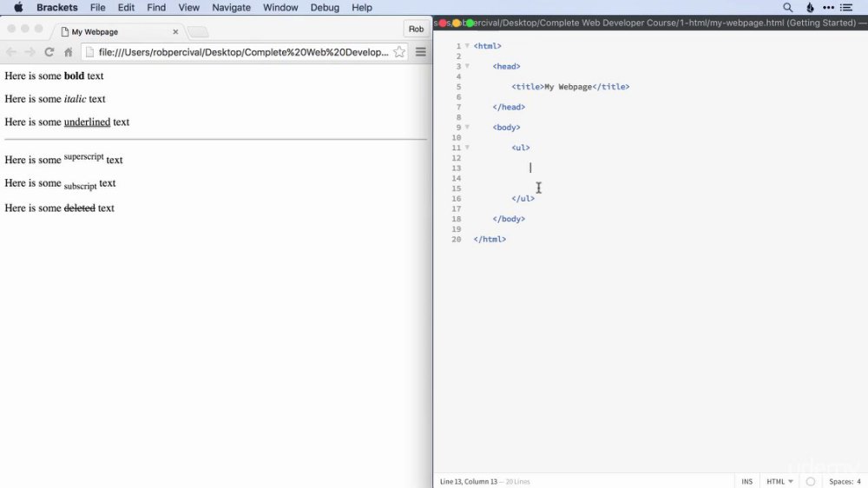This screenshot has height=488, width=868.
Task: Click the superscript text in webpage
Action: click(x=83, y=157)
